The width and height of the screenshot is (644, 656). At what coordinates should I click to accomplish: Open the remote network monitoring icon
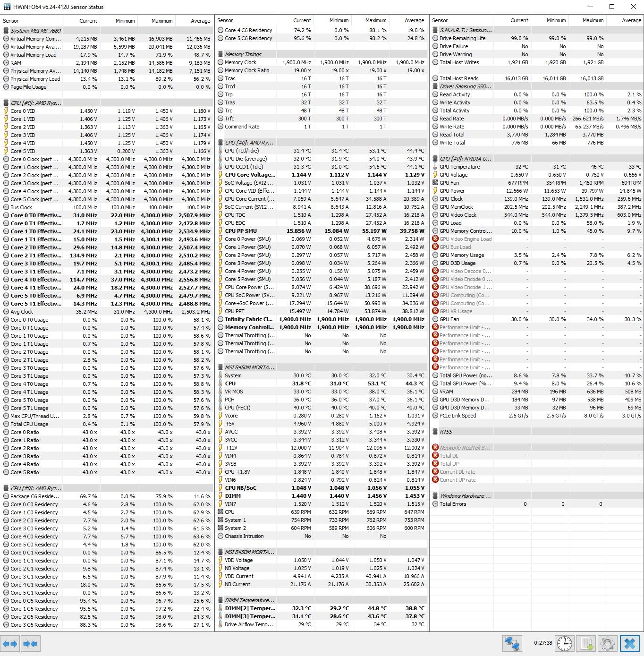pos(512,643)
